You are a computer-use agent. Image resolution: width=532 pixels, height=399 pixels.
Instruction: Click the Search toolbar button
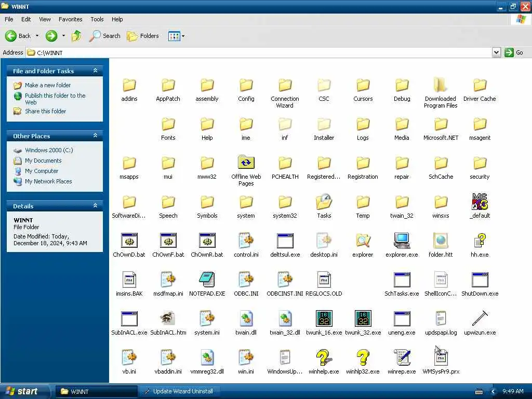105,36
